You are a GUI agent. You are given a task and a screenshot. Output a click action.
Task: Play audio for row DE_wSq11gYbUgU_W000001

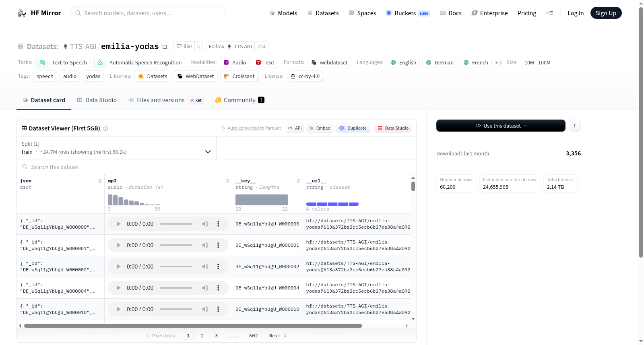(x=118, y=245)
